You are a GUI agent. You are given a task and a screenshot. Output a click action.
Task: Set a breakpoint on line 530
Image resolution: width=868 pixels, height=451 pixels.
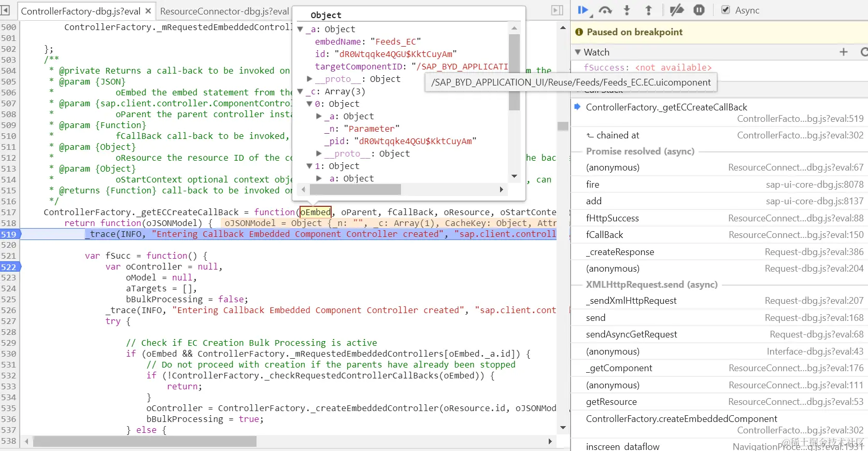tap(9, 354)
